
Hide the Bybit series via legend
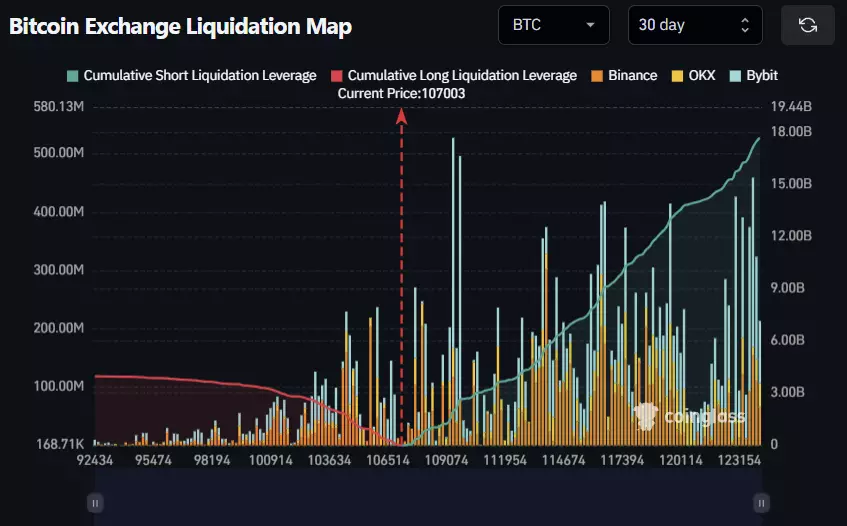click(x=761, y=75)
